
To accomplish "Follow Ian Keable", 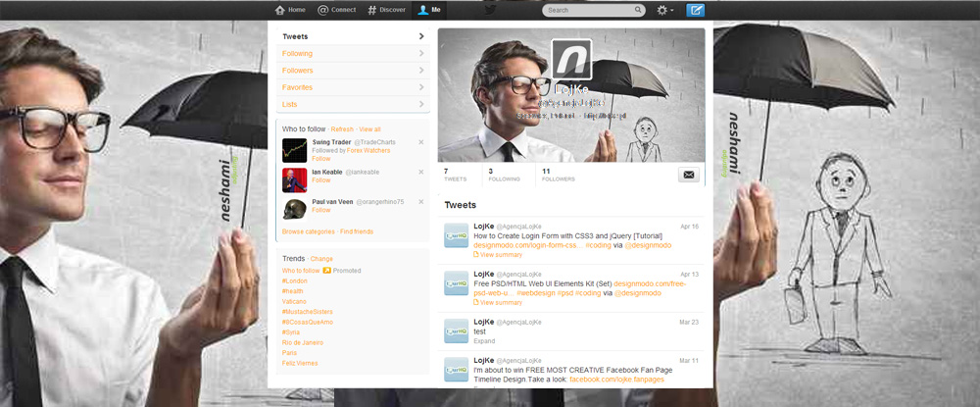I will tap(321, 180).
